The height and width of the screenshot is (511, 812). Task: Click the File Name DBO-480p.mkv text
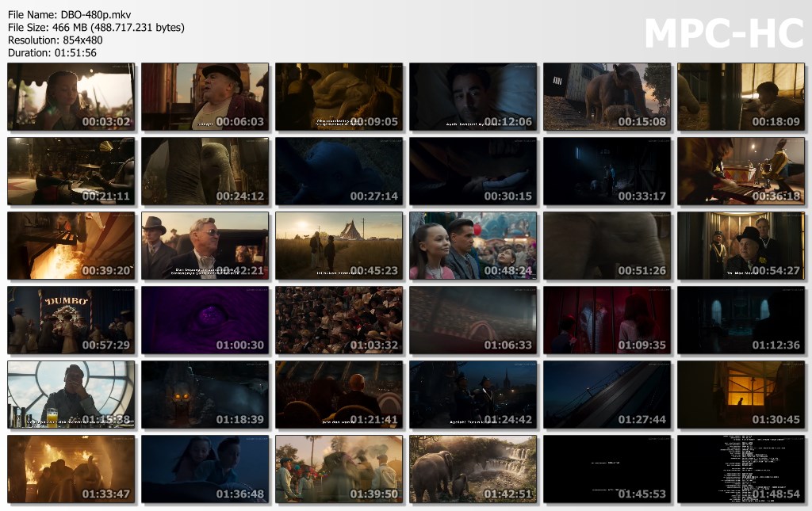click(70, 15)
